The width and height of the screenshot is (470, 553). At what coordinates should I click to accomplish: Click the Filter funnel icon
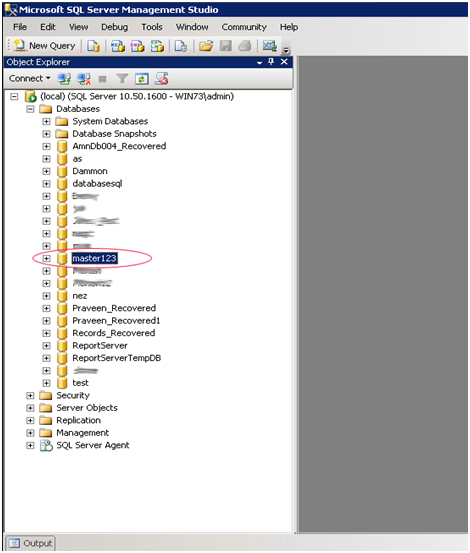[122, 78]
